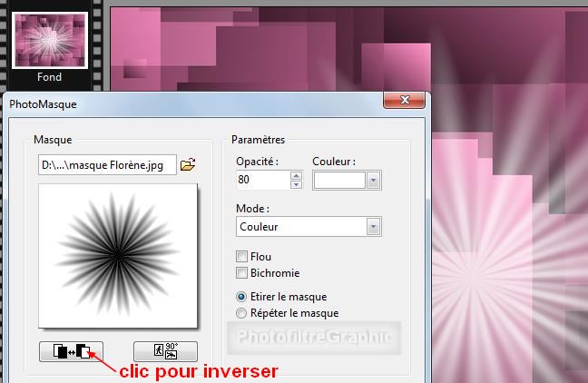Click the Fond label under the thumbnail
The width and height of the screenshot is (588, 383).
50,78
